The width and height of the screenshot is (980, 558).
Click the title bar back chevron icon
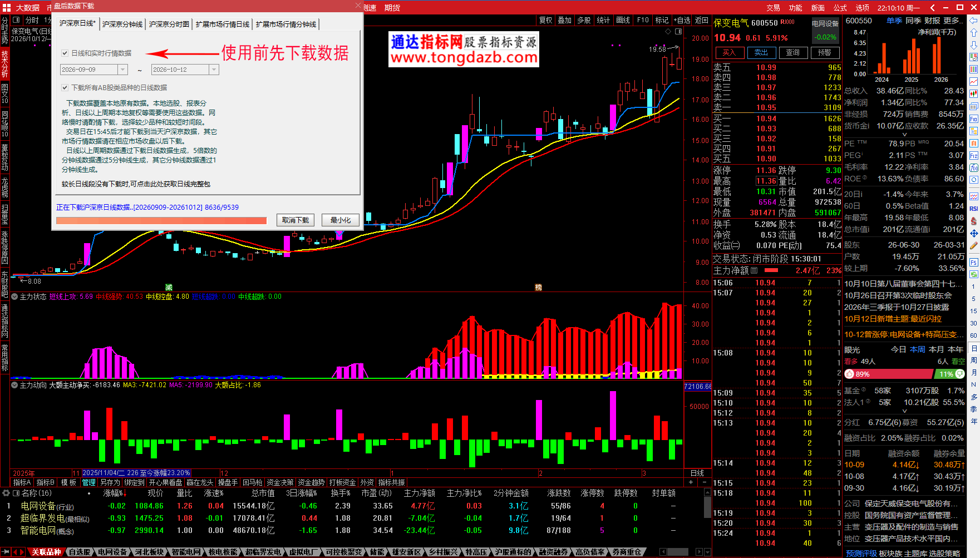[933, 8]
